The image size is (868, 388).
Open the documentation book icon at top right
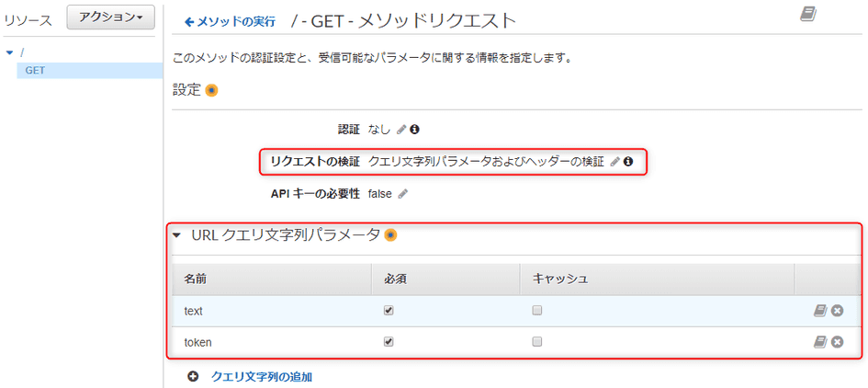tap(809, 14)
